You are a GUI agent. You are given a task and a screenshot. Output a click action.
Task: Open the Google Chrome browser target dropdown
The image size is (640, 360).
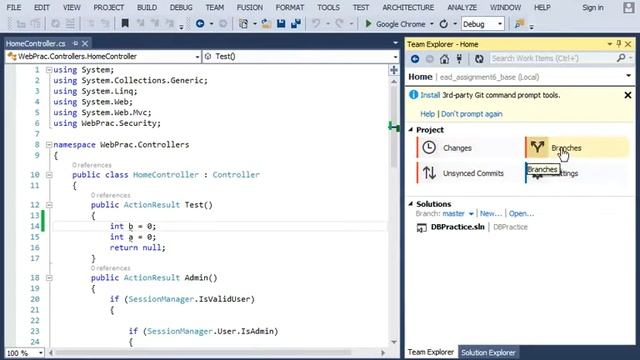432,24
